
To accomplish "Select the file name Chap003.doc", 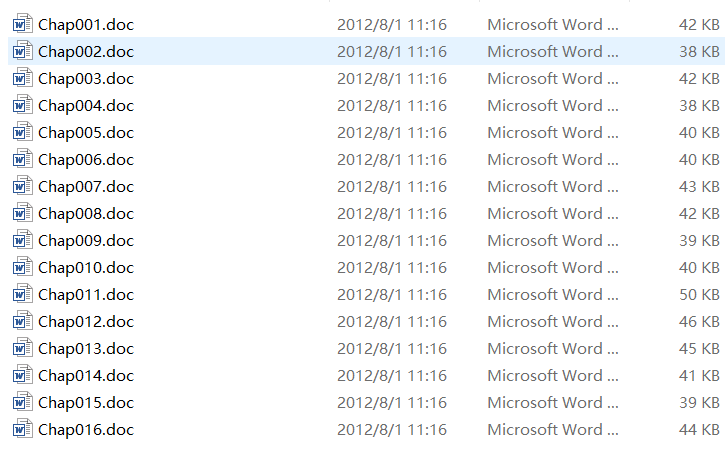I will tap(86, 78).
